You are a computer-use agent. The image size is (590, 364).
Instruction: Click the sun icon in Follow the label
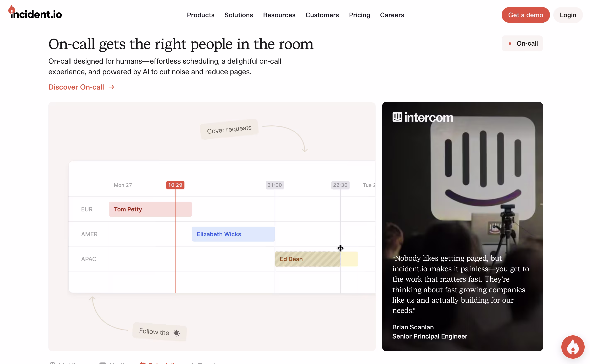point(176,333)
